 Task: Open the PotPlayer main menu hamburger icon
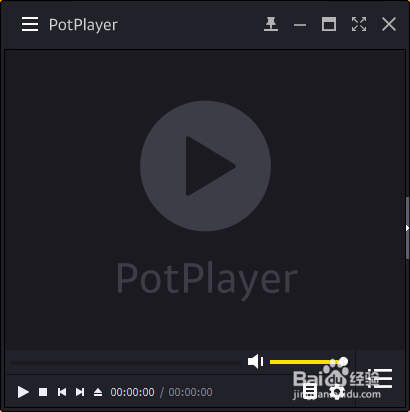pos(30,24)
